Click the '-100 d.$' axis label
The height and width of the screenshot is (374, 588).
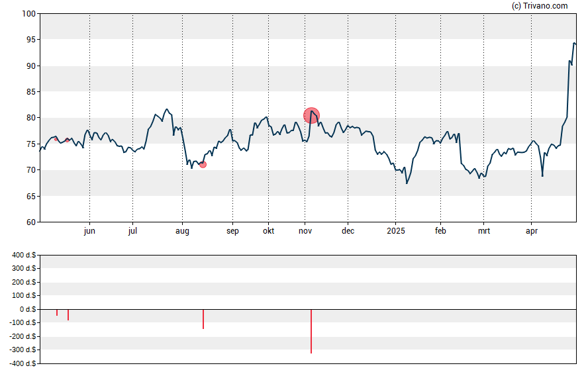pyautogui.click(x=23, y=322)
